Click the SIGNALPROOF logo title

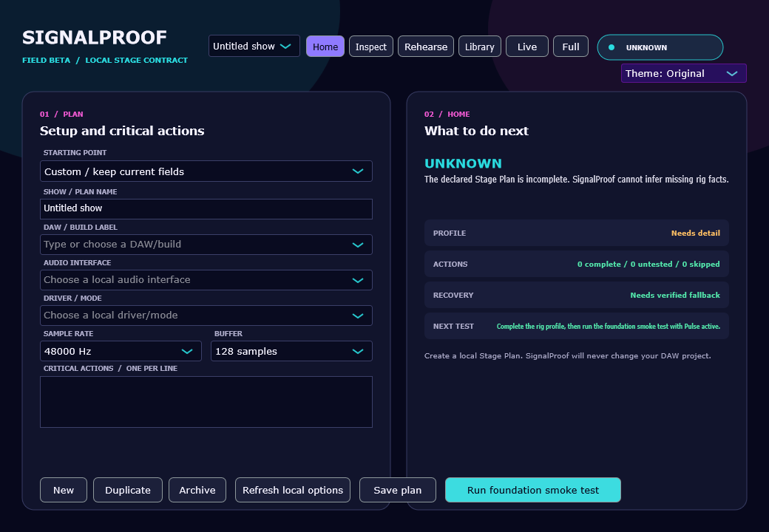click(94, 38)
